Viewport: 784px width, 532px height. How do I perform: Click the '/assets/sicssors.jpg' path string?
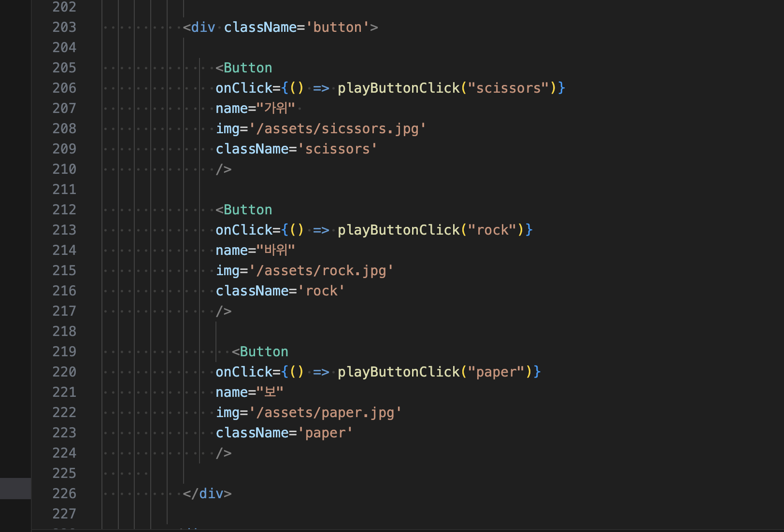[x=337, y=128]
